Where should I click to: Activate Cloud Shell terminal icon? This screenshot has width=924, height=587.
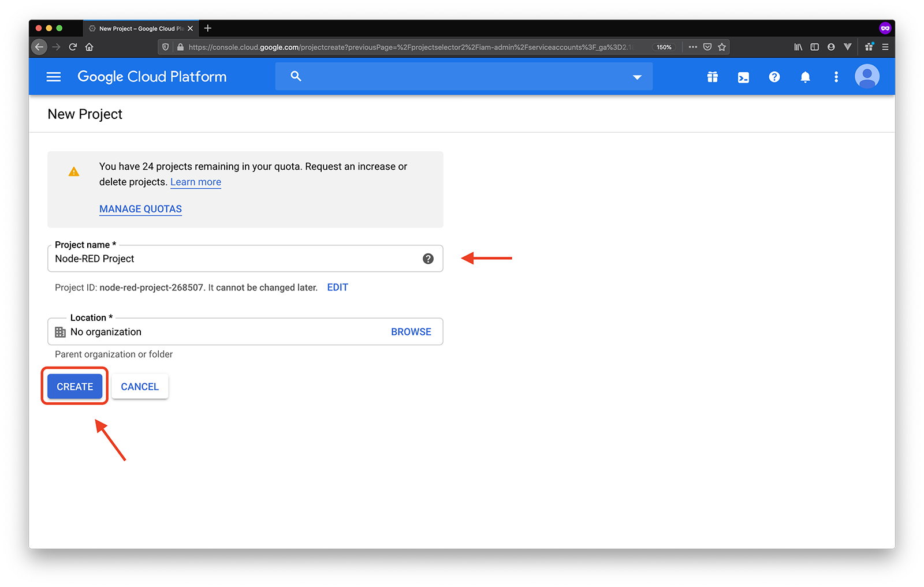point(743,77)
